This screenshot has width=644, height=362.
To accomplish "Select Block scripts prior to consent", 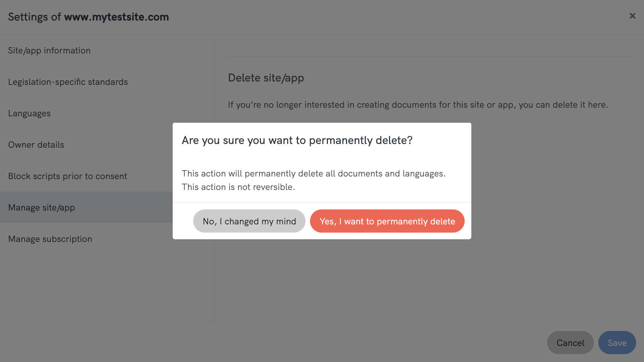I will 67,176.
